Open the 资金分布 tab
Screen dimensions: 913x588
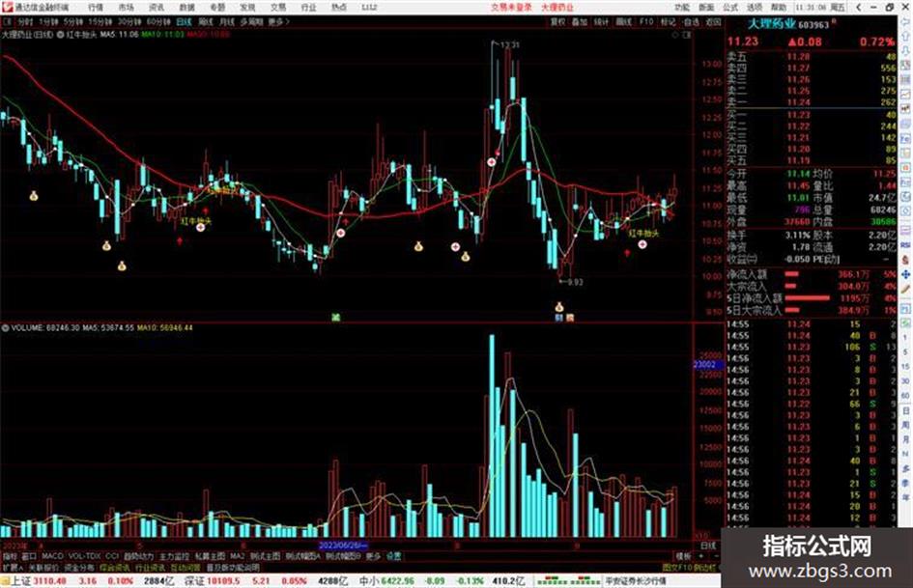(x=79, y=567)
